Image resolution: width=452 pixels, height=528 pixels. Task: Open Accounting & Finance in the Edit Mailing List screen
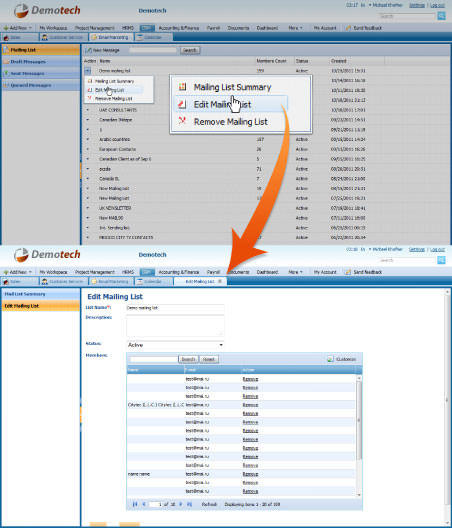pyautogui.click(x=179, y=272)
